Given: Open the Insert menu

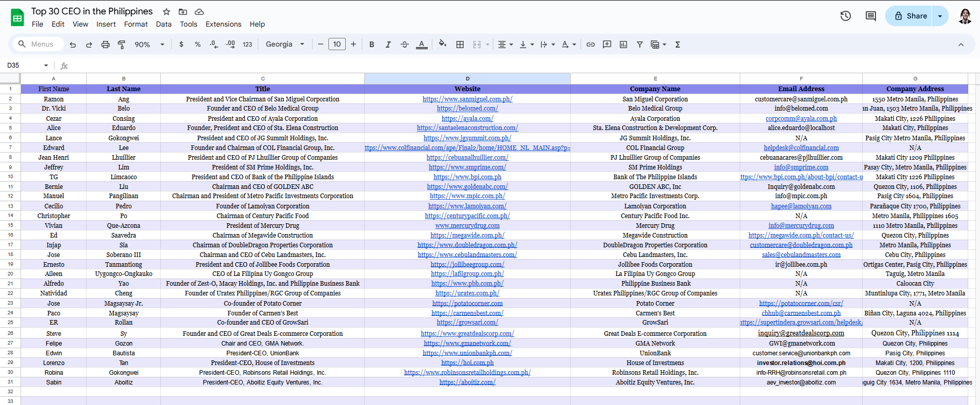Looking at the screenshot, I should pyautogui.click(x=106, y=24).
